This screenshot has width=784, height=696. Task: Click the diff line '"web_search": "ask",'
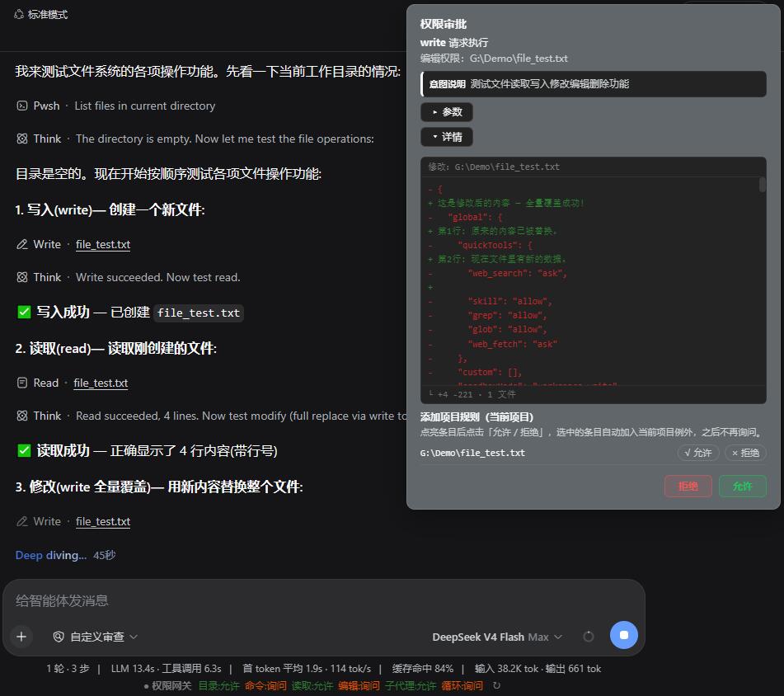(x=518, y=273)
